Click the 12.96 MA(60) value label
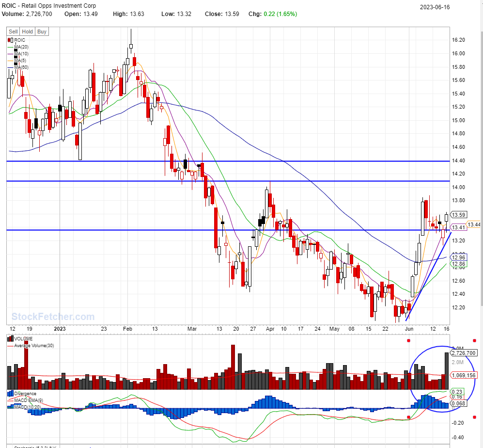483x448 pixels. pos(458,257)
